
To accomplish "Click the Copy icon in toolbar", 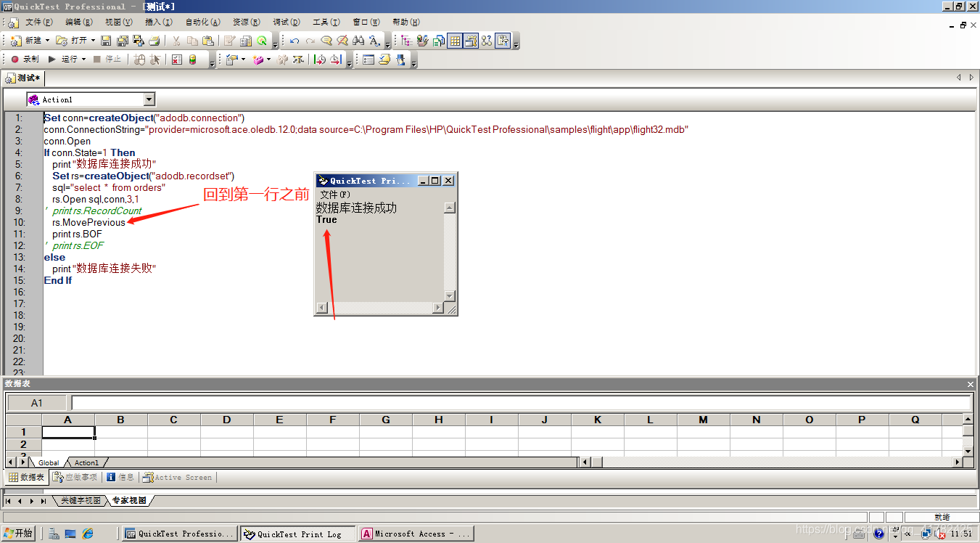I will pyautogui.click(x=192, y=41).
